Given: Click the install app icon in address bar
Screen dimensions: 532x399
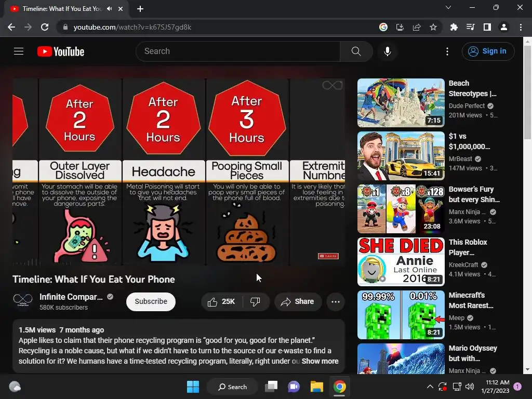Looking at the screenshot, I should pos(400,27).
